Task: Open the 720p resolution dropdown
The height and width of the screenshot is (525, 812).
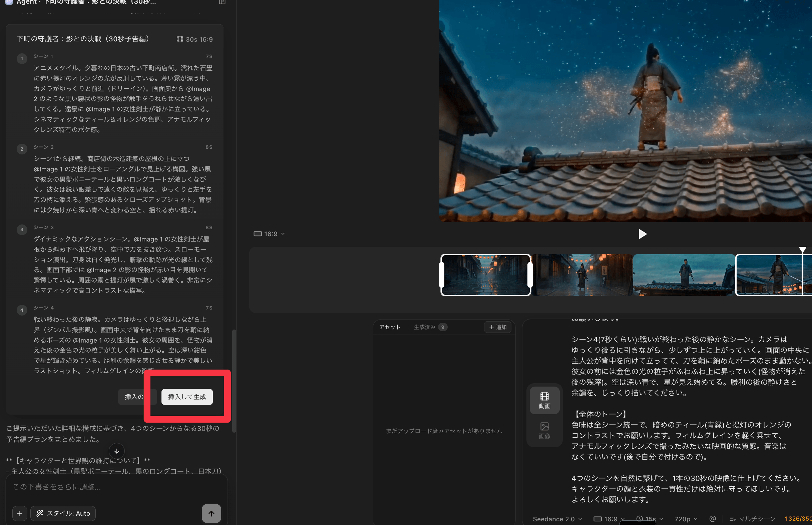Action: (x=686, y=519)
